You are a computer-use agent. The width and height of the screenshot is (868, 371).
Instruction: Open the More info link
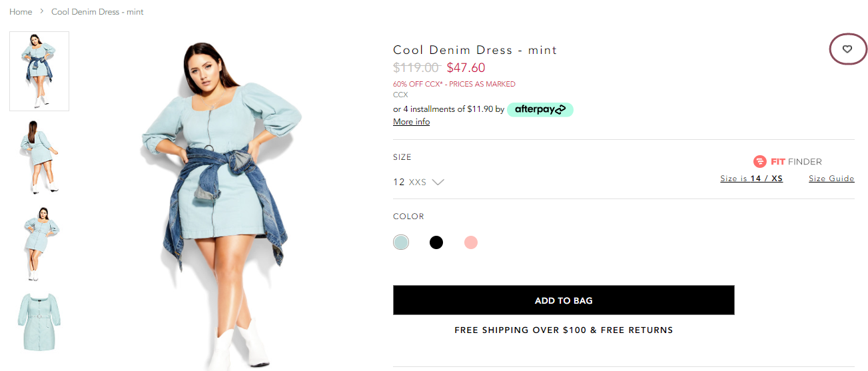tap(412, 122)
